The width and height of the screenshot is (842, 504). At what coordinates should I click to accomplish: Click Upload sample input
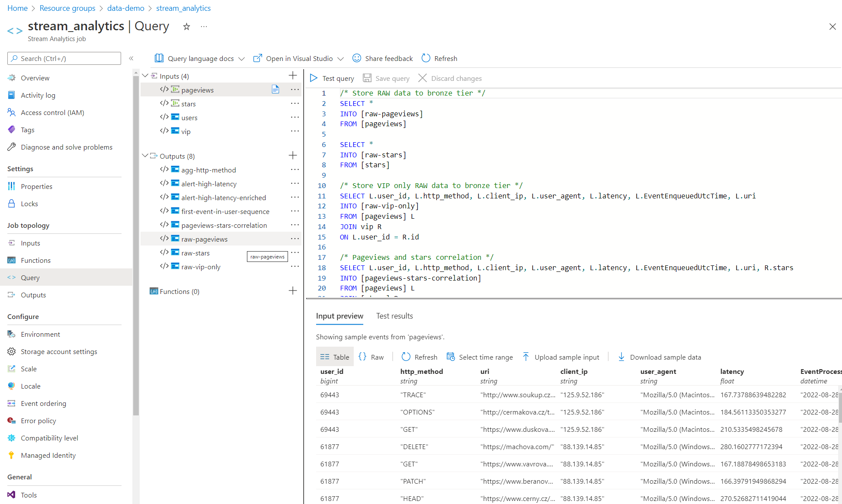click(561, 357)
